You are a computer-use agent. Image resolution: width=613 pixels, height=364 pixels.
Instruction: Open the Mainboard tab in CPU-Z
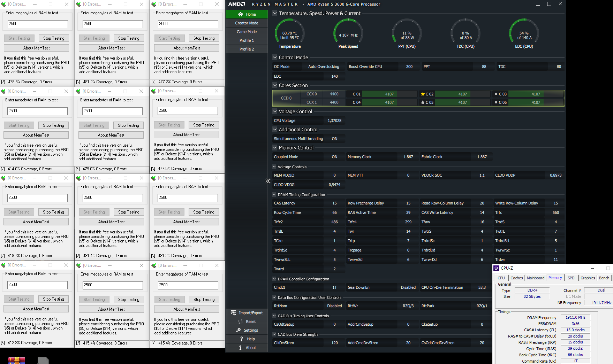tap(535, 278)
